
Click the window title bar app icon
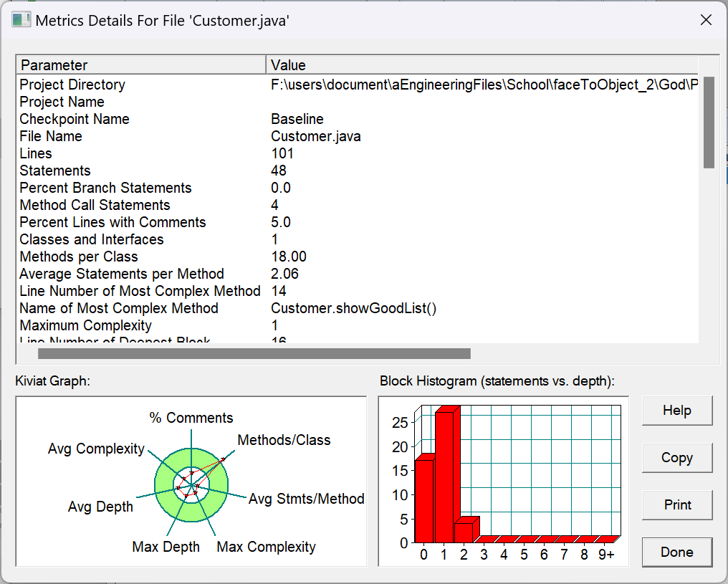click(x=21, y=20)
